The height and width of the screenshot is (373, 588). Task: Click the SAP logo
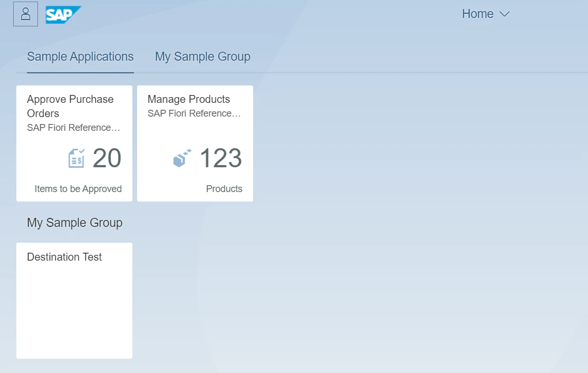click(63, 15)
